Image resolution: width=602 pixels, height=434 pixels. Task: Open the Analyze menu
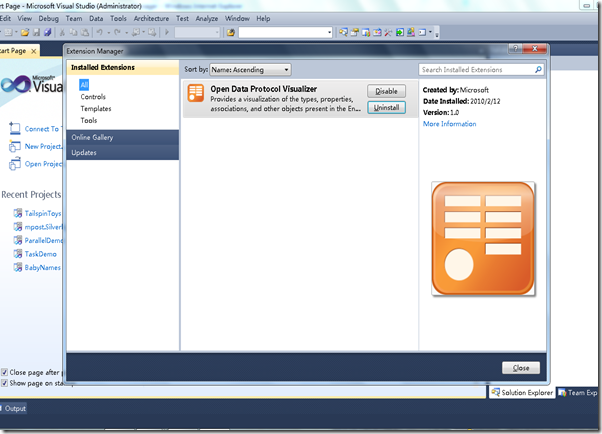(x=207, y=18)
